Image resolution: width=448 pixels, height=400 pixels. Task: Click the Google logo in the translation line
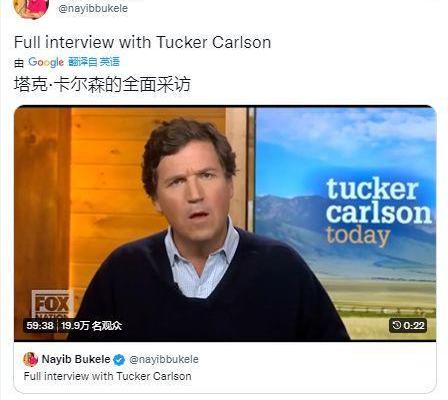pos(46,62)
